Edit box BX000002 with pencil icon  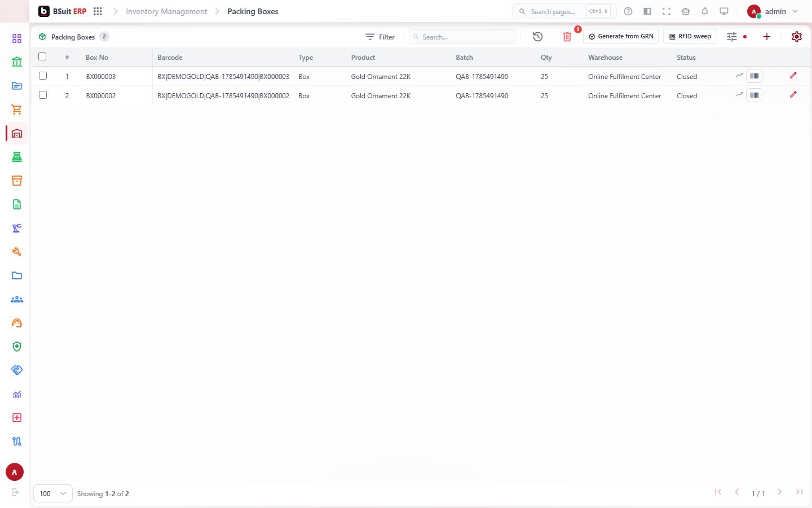coord(793,94)
